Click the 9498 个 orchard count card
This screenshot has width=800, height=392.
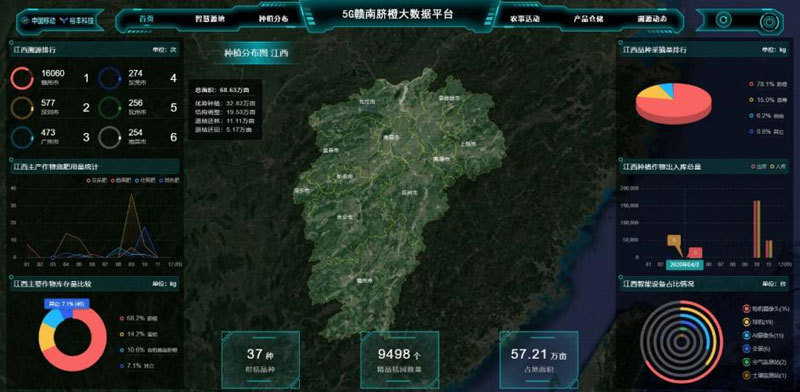tap(399, 360)
